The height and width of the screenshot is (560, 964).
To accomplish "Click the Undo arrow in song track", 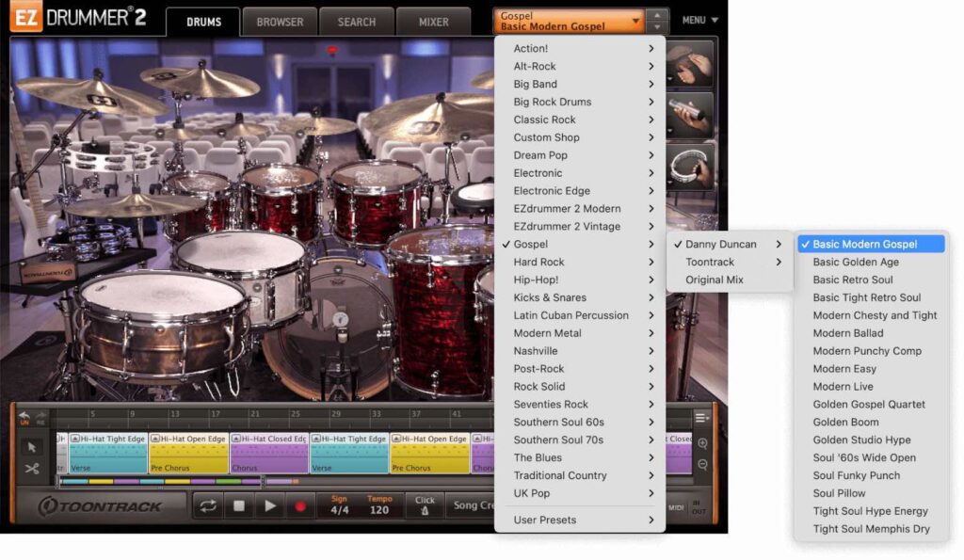I will [24, 418].
